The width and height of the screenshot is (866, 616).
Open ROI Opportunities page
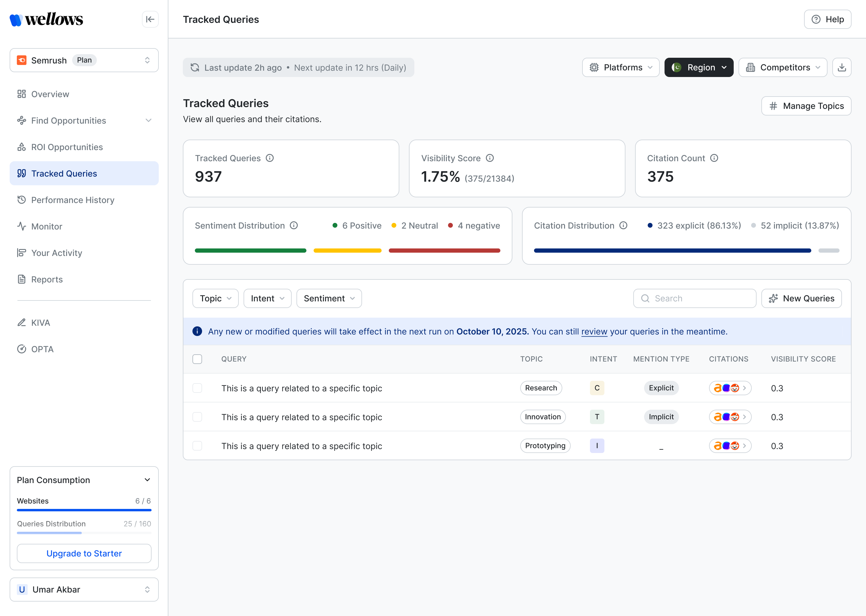pyautogui.click(x=84, y=147)
